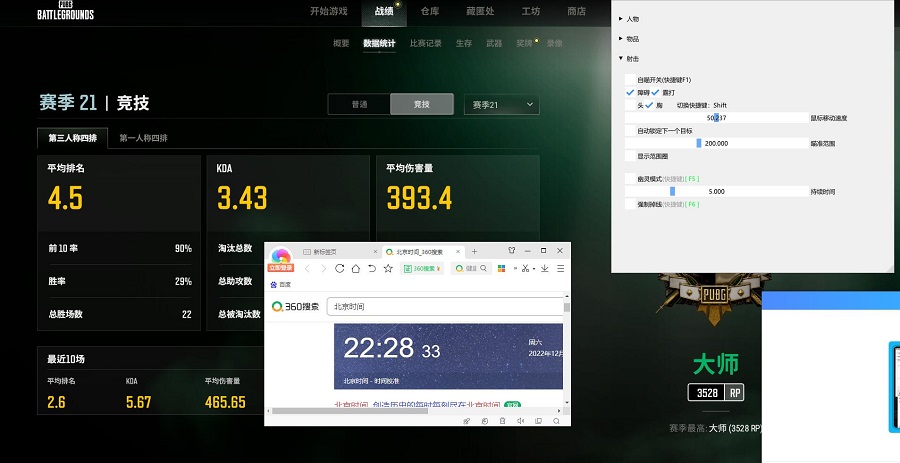This screenshot has height=463, width=900.
Task: Expand the 人物 section
Action: [x=629, y=19]
